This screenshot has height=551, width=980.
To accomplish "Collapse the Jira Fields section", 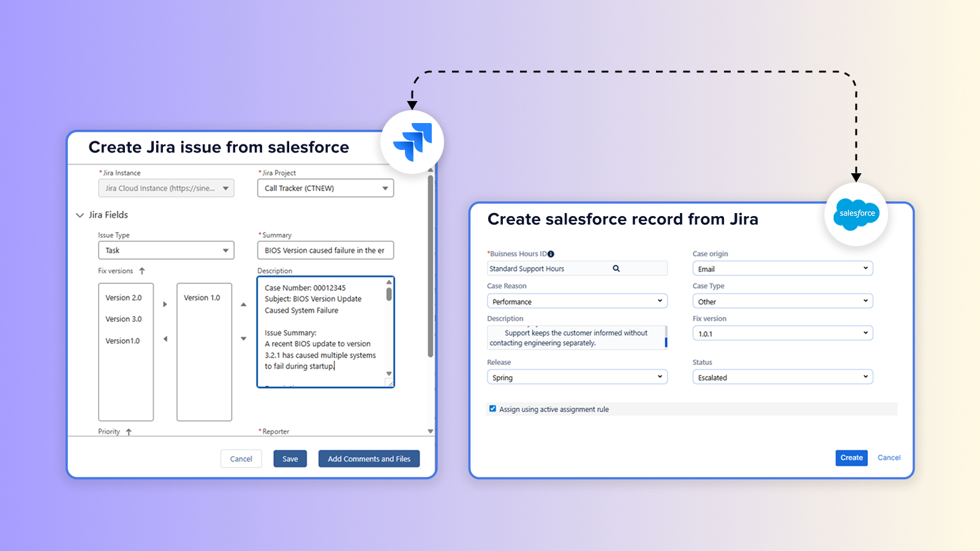I will click(x=80, y=215).
